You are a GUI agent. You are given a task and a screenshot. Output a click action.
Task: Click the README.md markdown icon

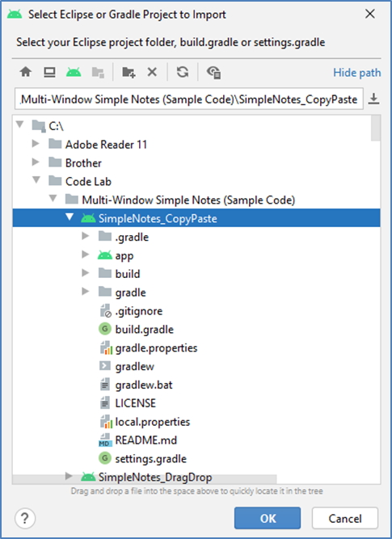tap(104, 440)
